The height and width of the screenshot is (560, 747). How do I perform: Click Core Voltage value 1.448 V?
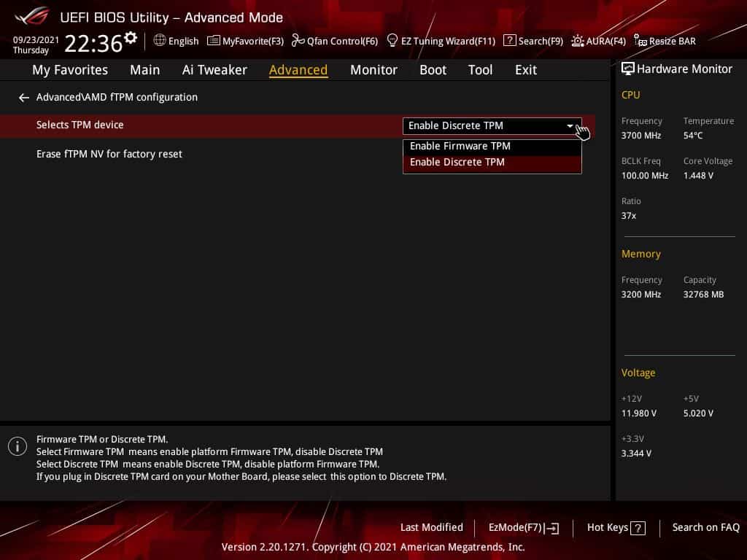coord(698,176)
